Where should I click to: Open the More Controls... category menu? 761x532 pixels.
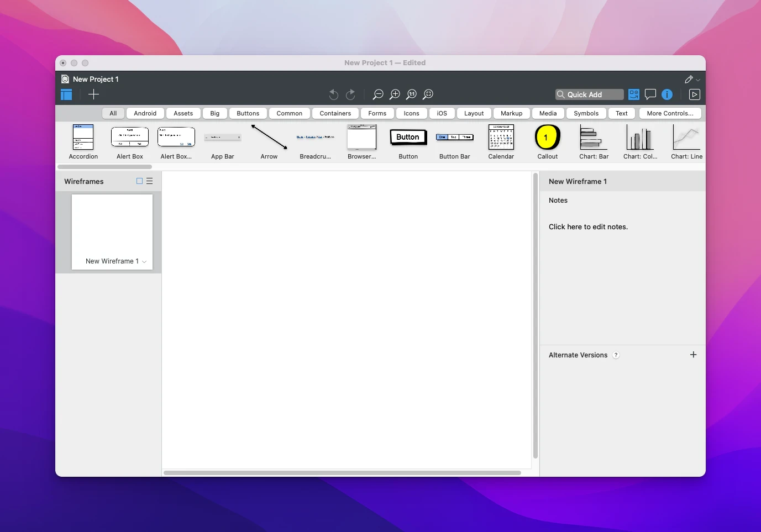coord(670,113)
